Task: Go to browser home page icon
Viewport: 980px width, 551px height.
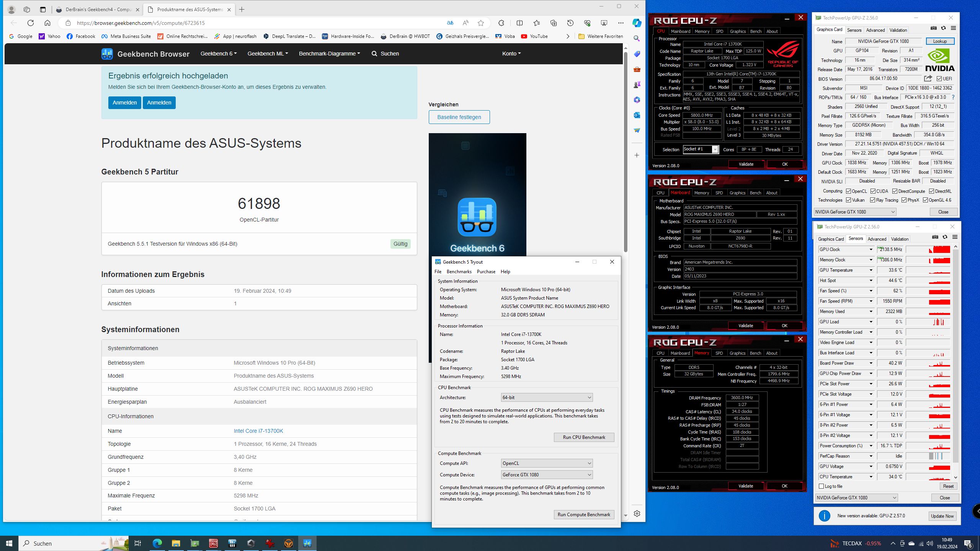Action: click(x=47, y=23)
